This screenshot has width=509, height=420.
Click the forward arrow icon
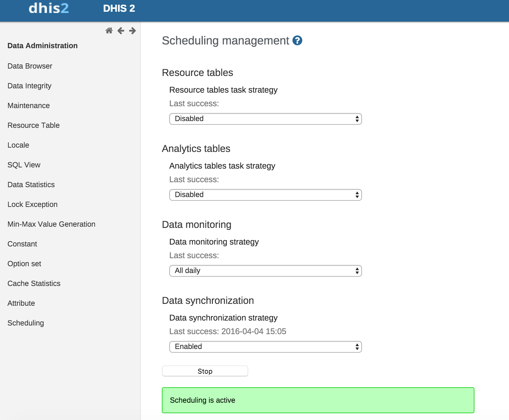click(x=133, y=31)
